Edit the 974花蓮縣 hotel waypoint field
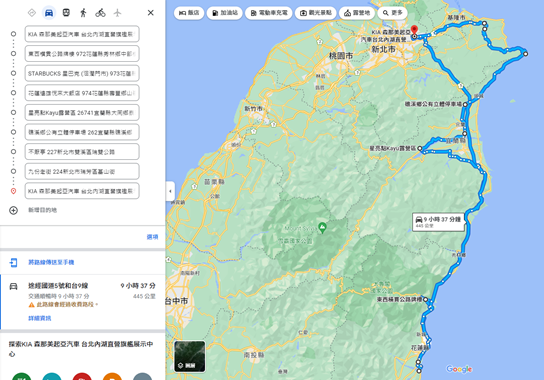 (x=82, y=93)
